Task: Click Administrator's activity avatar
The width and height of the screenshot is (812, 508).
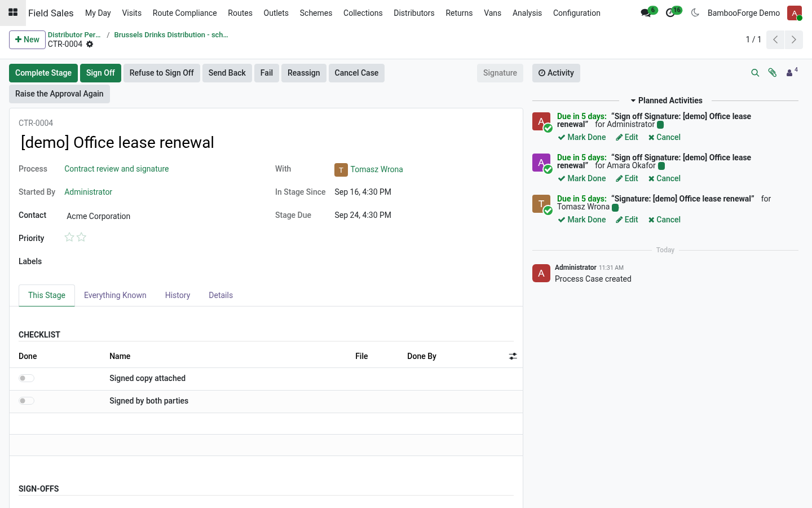Action: [x=541, y=121]
